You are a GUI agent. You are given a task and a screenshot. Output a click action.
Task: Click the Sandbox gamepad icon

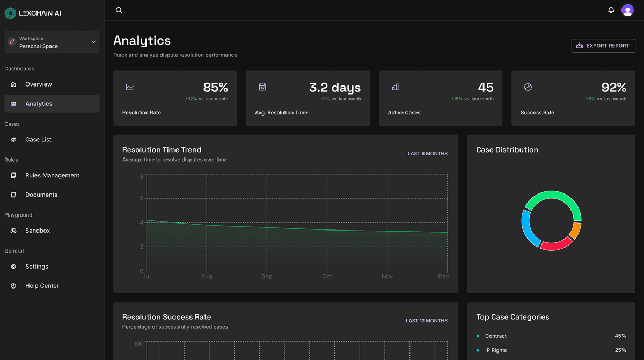pos(13,231)
